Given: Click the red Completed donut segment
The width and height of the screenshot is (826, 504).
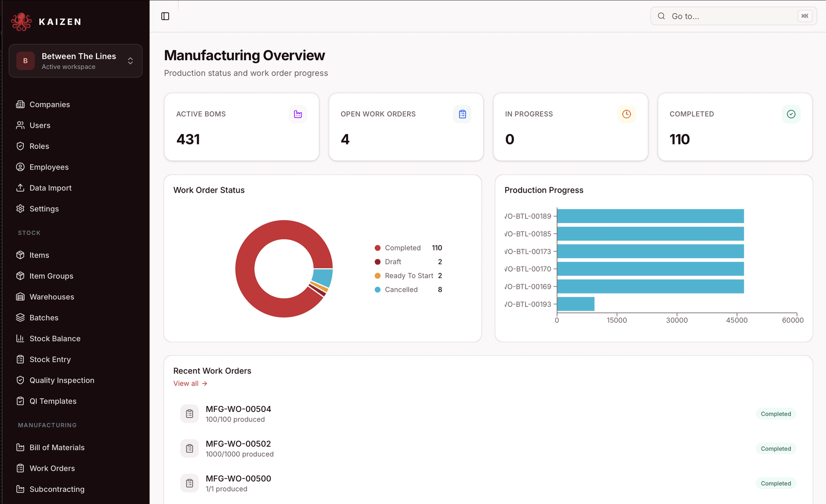Looking at the screenshot, I should click(x=246, y=269).
